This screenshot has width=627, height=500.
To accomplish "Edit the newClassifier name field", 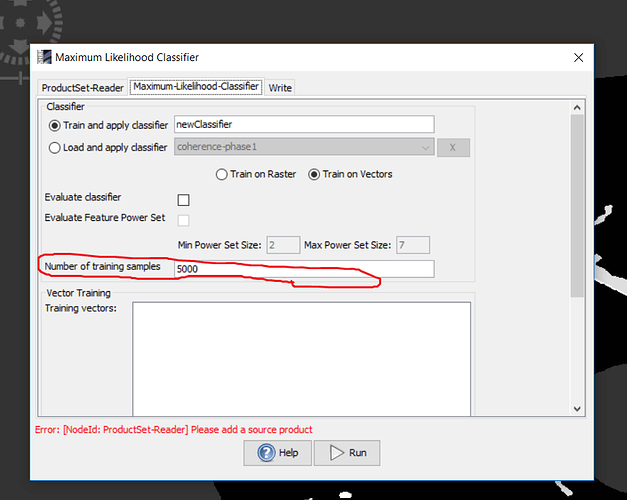I will [x=304, y=124].
